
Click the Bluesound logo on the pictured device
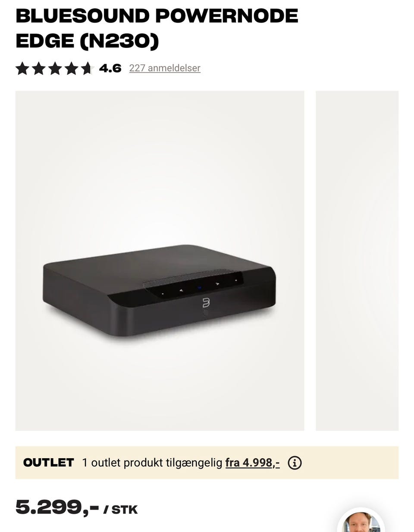tap(206, 302)
